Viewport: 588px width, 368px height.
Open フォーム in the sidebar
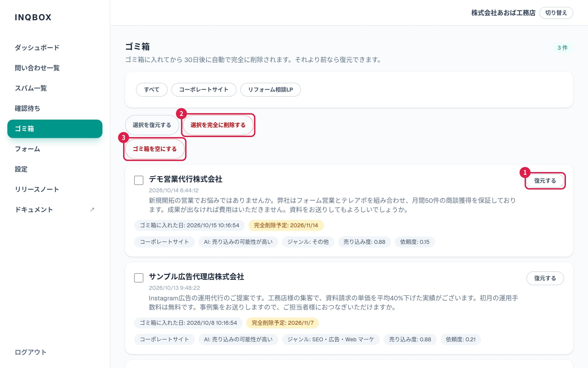[55, 149]
